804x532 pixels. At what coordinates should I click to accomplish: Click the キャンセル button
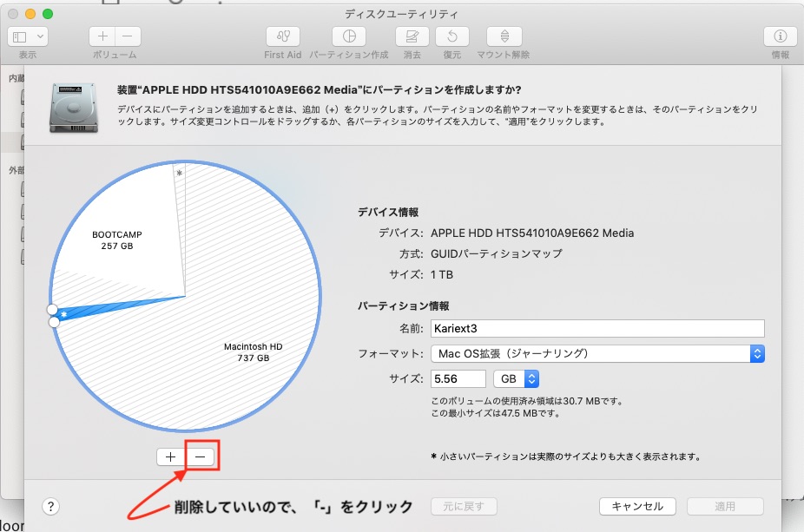tap(637, 506)
